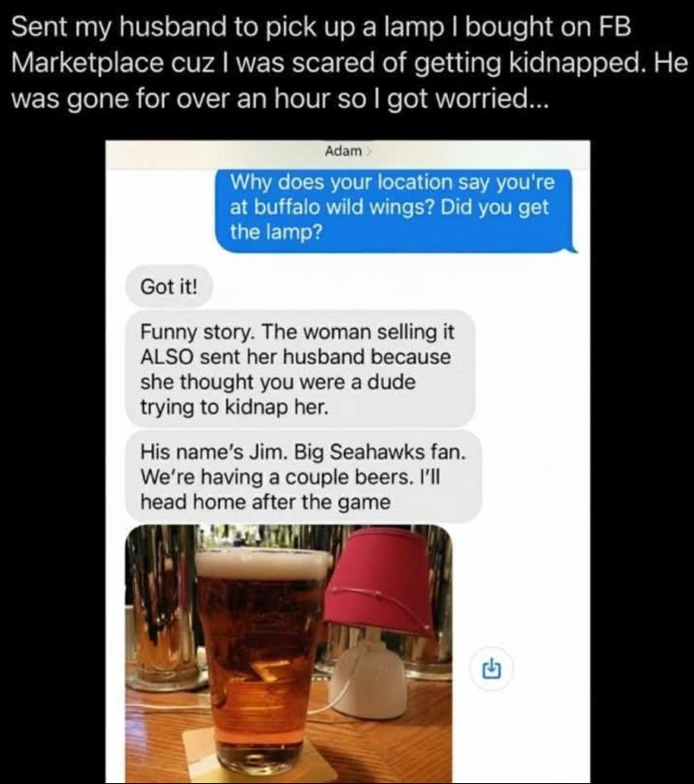Click the words 'Did you get the lamp?'

(390, 220)
